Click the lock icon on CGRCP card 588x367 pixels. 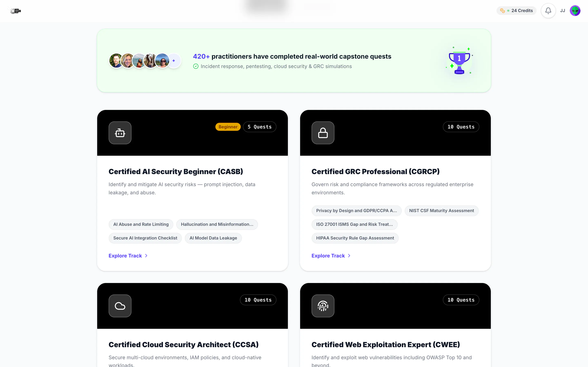coord(323,133)
